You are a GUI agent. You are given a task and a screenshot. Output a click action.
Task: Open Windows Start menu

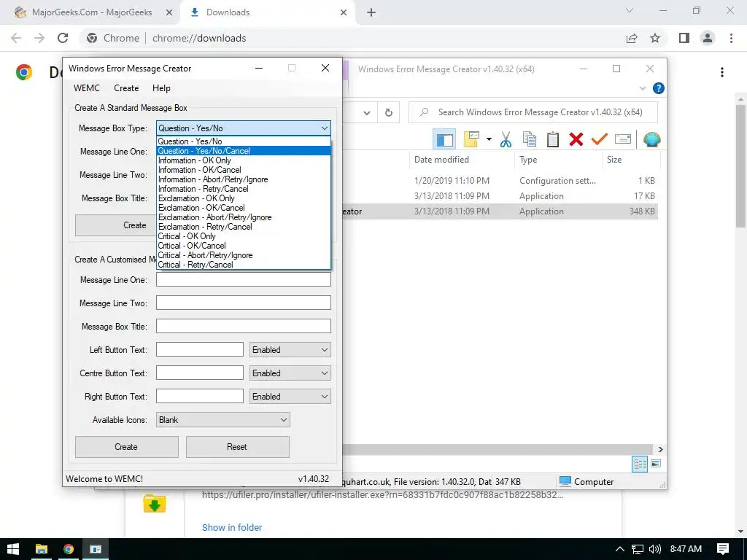pyautogui.click(x=13, y=549)
